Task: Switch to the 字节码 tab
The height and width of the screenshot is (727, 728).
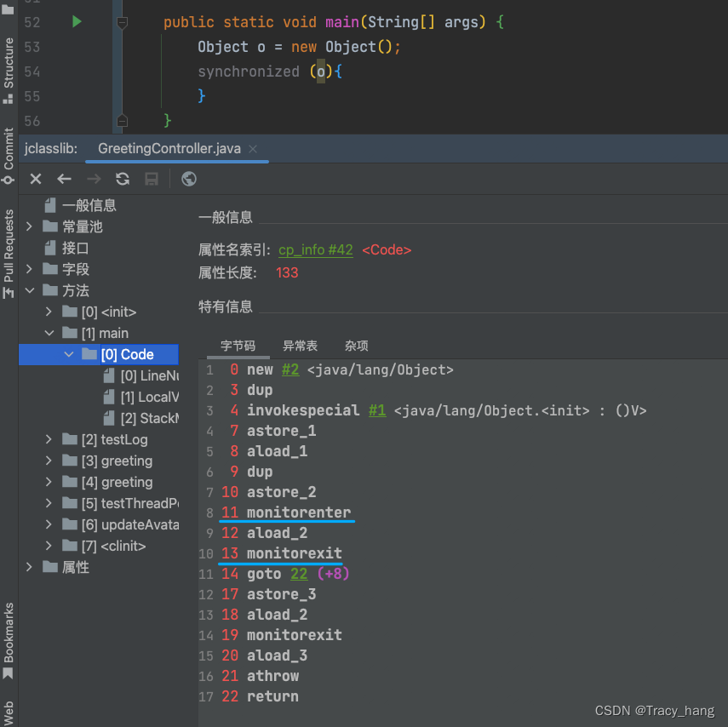Action: point(238,346)
